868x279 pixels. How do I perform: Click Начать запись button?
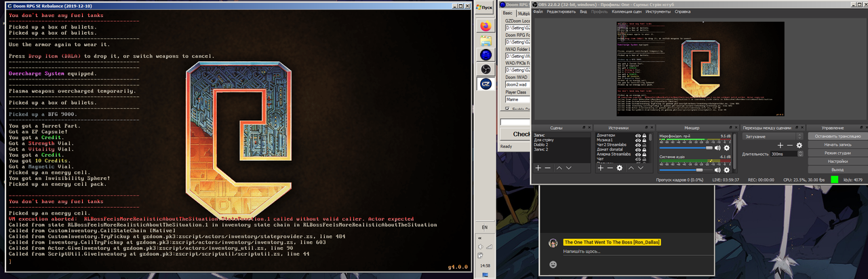click(837, 145)
